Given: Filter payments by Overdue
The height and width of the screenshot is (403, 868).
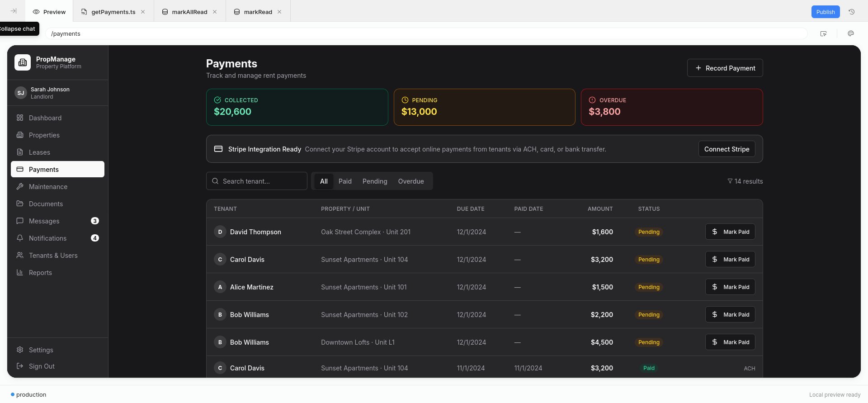Looking at the screenshot, I should pyautogui.click(x=411, y=181).
